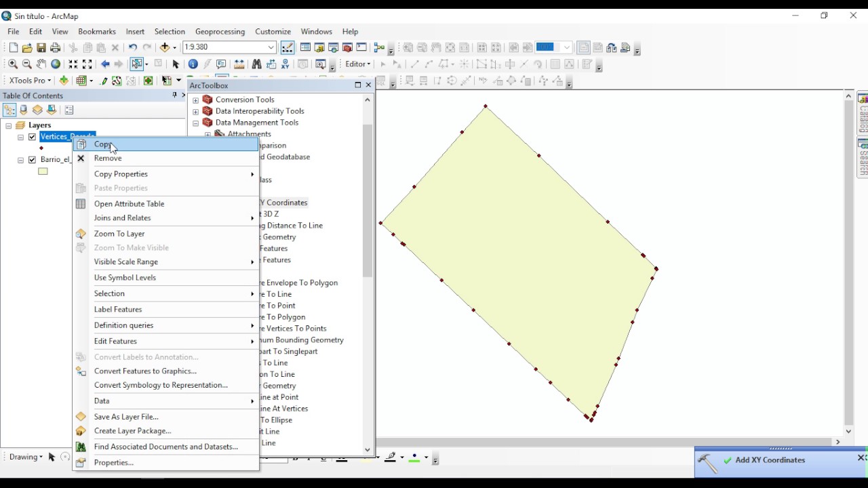868x488 pixels.
Task: Open the Measure tool
Action: tap(239, 64)
